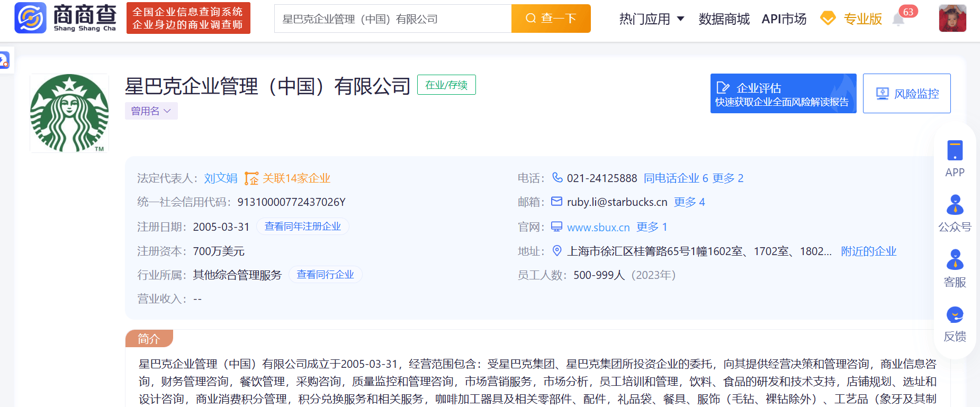
Task: Open the APP phone icon in sidebar
Action: click(955, 151)
